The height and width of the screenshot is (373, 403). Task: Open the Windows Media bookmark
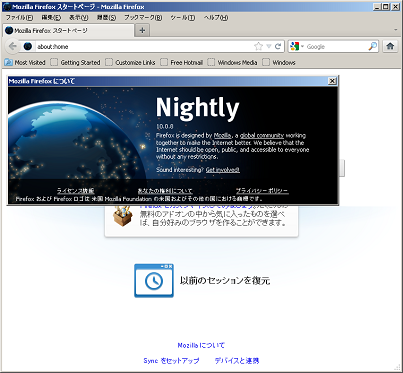coord(233,62)
